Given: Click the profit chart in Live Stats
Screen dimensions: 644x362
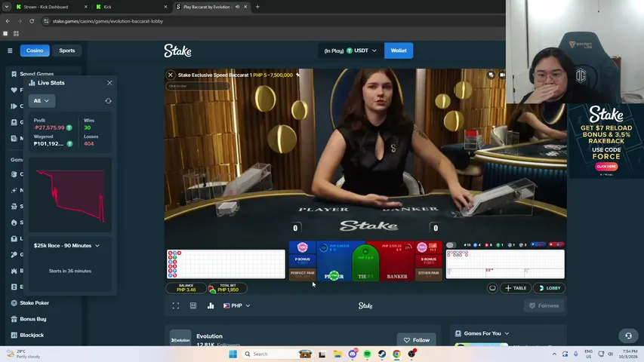Looking at the screenshot, I should click(x=70, y=195).
